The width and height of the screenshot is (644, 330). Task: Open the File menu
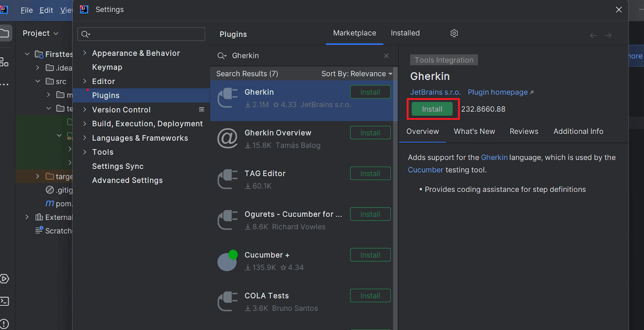point(27,10)
